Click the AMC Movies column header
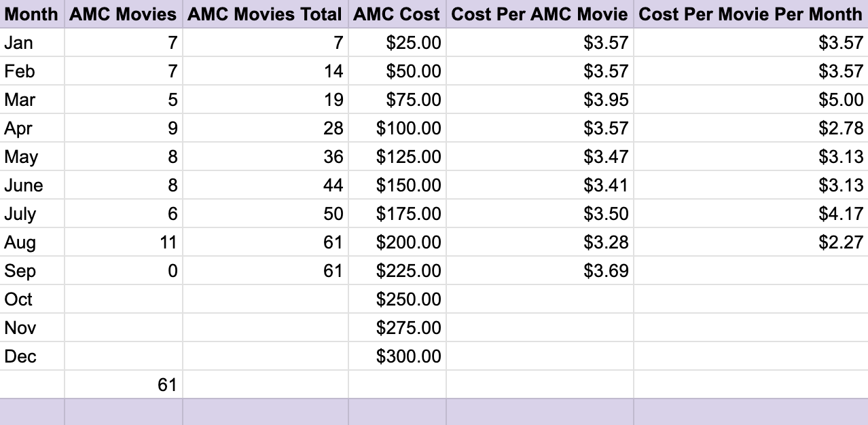 [x=123, y=14]
